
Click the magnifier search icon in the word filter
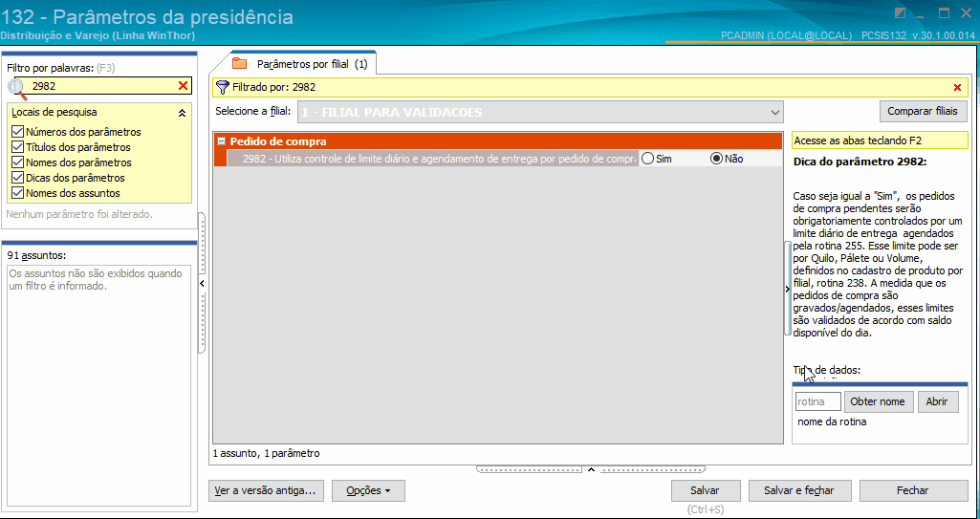click(x=18, y=89)
